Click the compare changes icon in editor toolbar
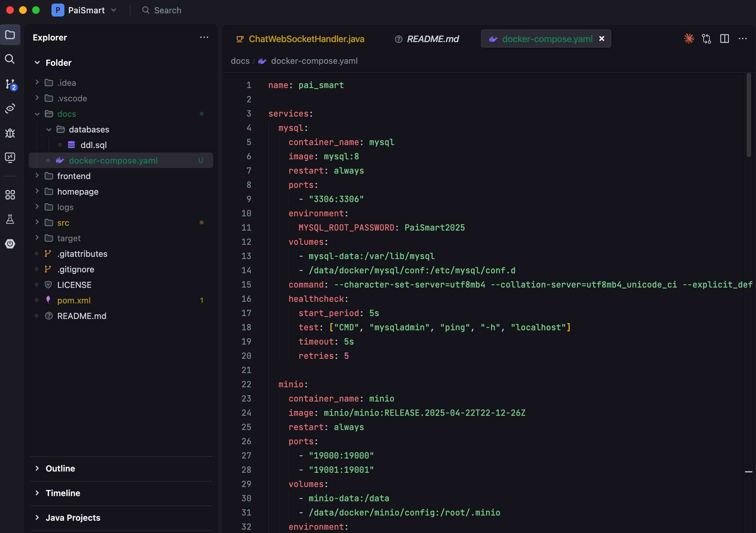 coord(706,39)
